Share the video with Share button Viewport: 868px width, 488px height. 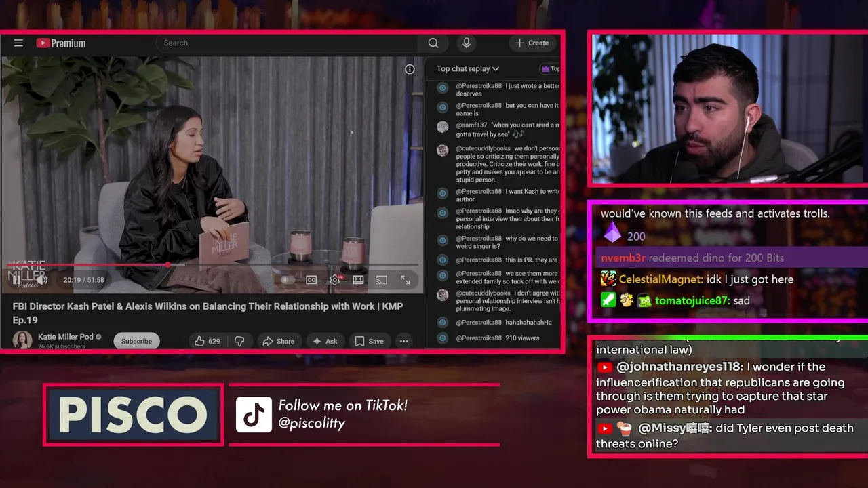click(x=278, y=341)
